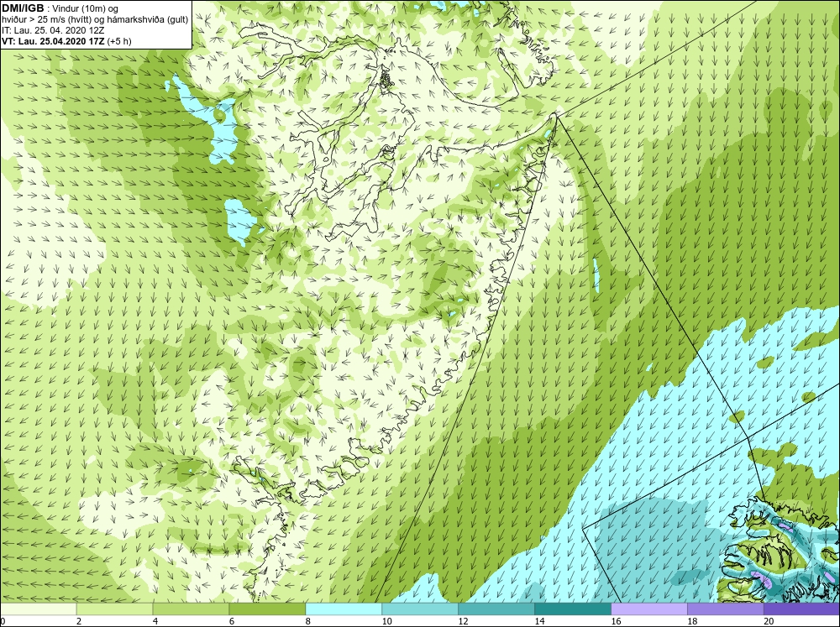
Task: Click the 8–10 m/s light cyan swatch
Action: (x=344, y=609)
